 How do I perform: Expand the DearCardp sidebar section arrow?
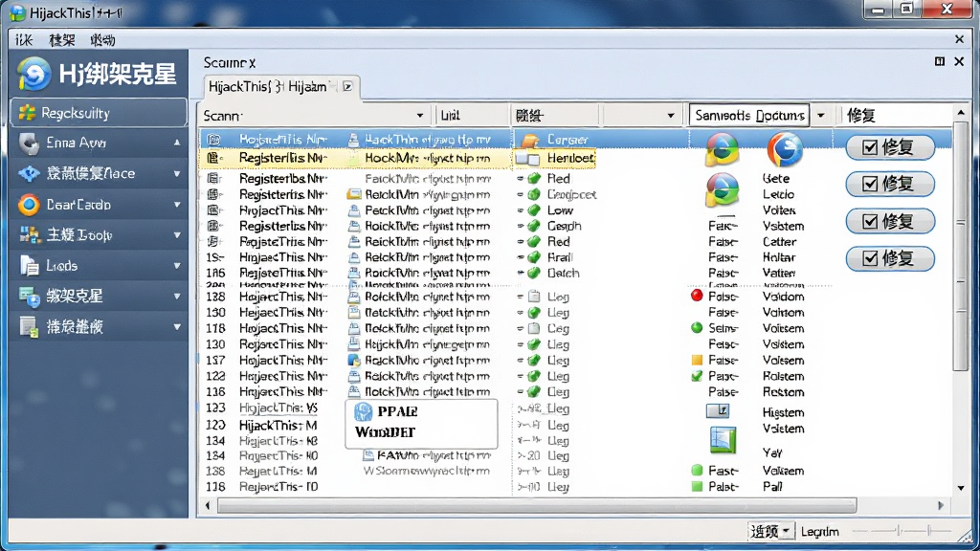[177, 205]
